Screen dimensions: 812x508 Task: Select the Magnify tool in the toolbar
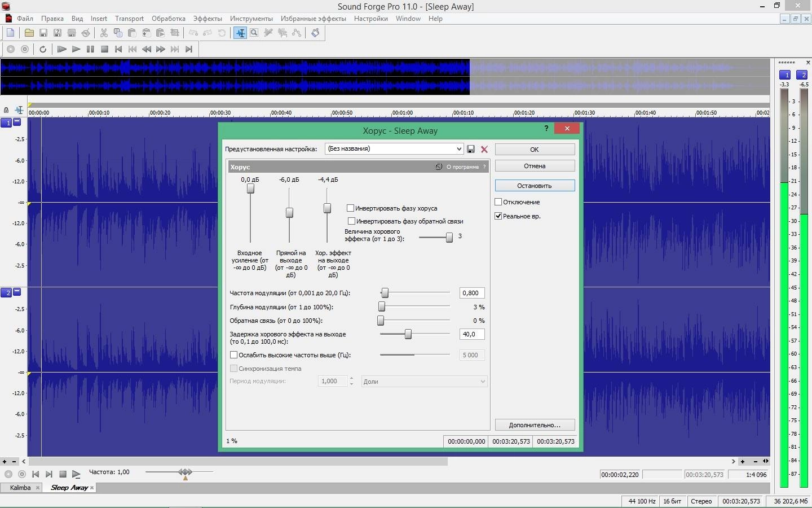point(254,33)
